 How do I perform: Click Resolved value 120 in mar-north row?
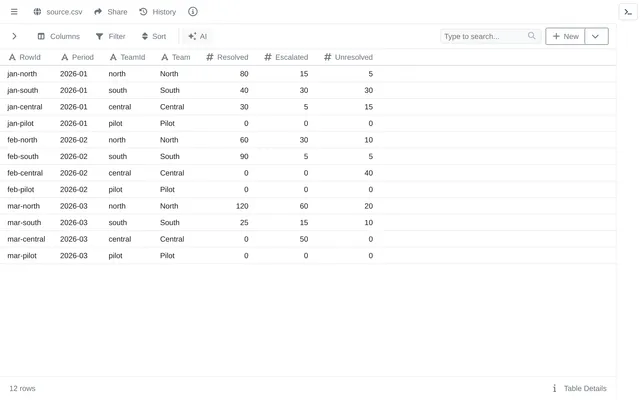[242, 206]
